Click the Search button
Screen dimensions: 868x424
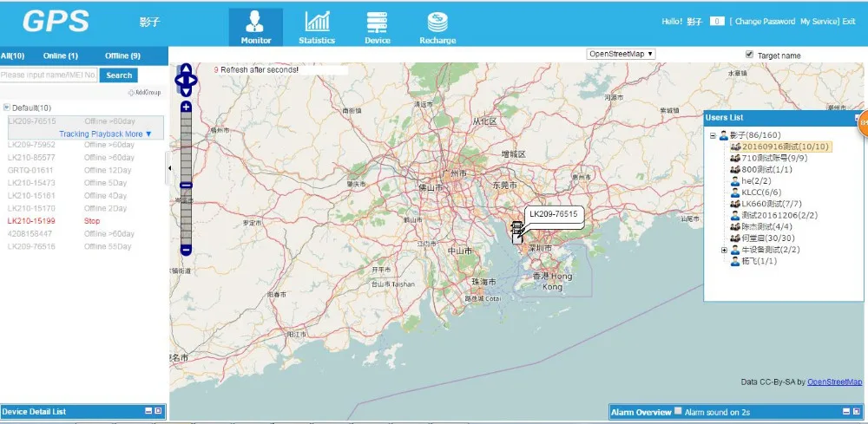(x=119, y=75)
